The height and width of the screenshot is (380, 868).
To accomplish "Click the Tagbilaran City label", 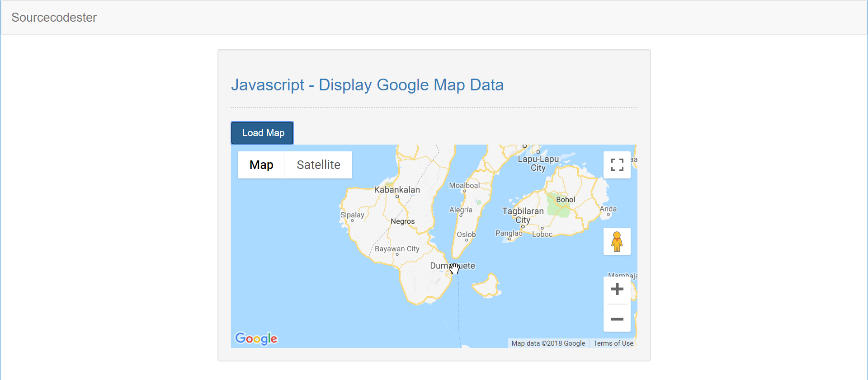I will pos(523,216).
